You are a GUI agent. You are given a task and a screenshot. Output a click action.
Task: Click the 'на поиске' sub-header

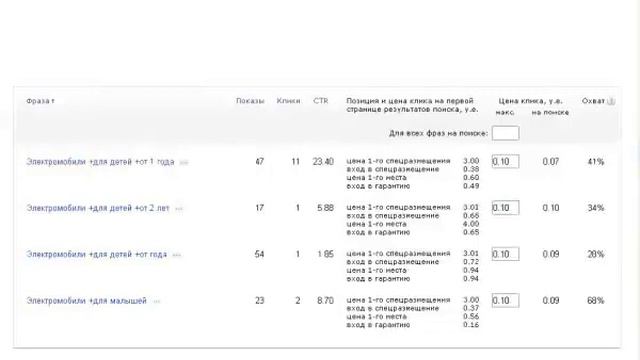tap(550, 113)
